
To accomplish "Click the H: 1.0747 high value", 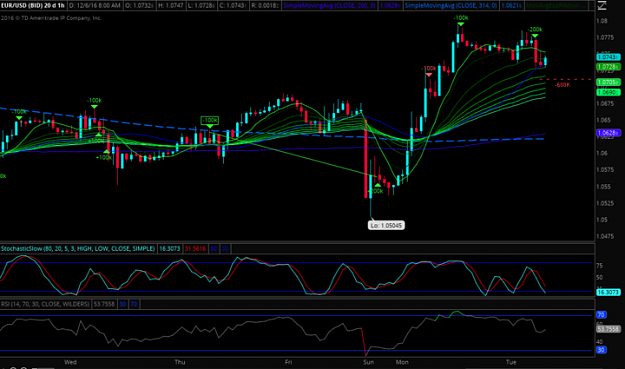I will 171,6.
